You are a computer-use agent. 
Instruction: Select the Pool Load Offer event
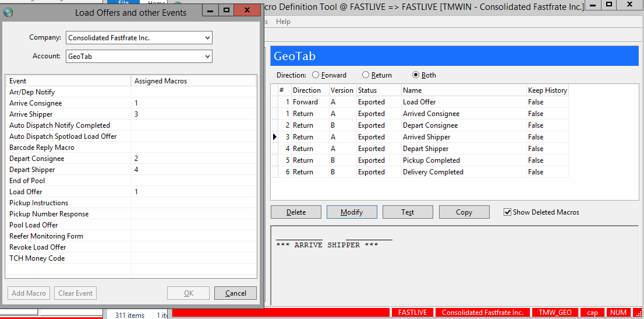[131, 225]
